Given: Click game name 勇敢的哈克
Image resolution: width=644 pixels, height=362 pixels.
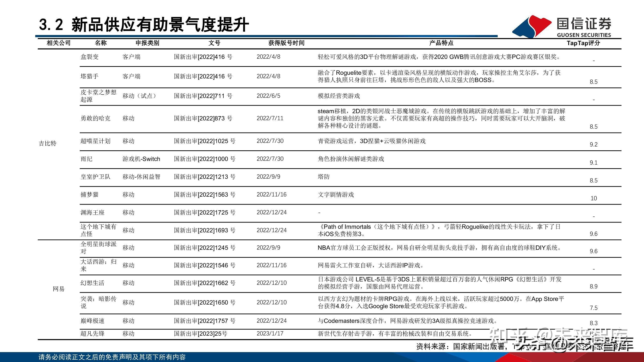Looking at the screenshot, I should pos(95,118).
